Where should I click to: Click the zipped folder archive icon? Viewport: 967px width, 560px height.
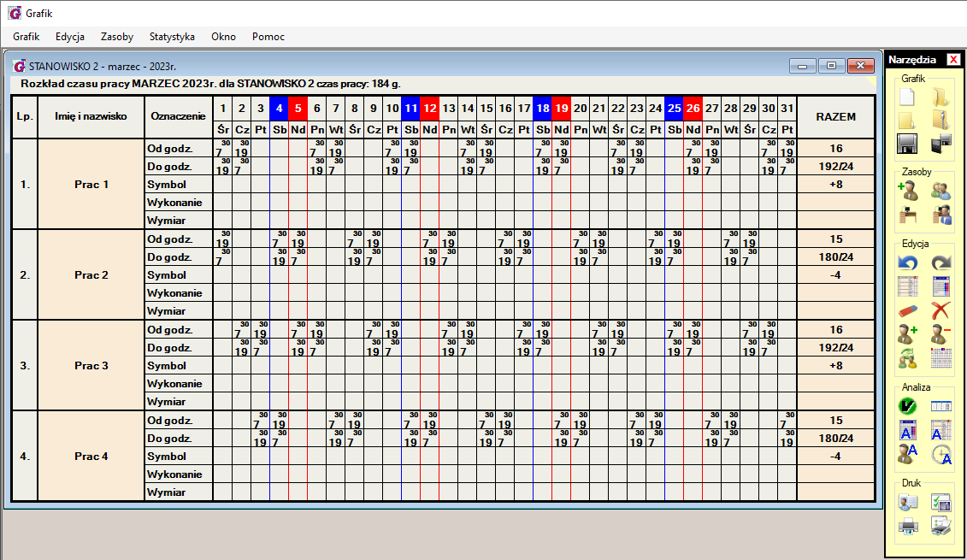[941, 120]
